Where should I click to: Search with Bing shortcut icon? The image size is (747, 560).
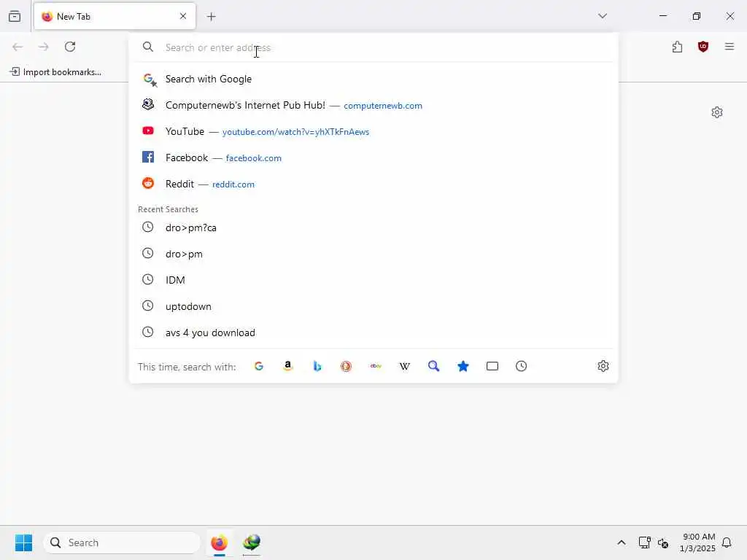[x=317, y=366]
